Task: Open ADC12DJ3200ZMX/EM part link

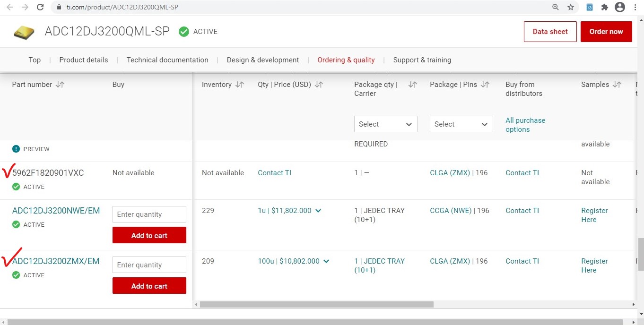Action: pos(56,261)
